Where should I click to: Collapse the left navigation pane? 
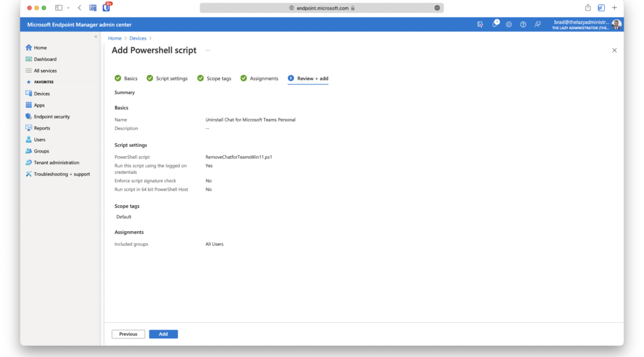pos(96,37)
